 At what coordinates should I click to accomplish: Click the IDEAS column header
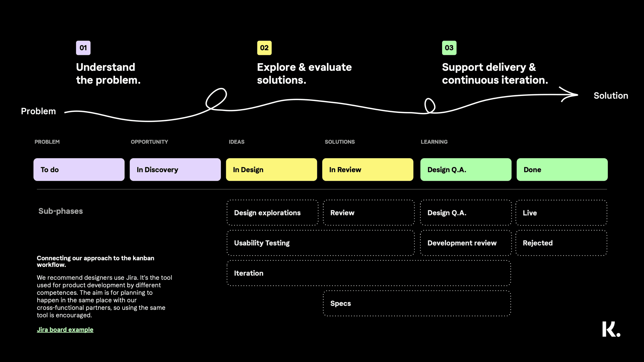[x=237, y=142]
